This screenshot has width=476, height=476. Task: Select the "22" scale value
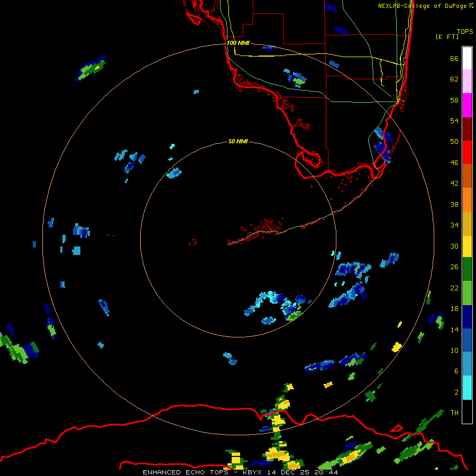454,288
